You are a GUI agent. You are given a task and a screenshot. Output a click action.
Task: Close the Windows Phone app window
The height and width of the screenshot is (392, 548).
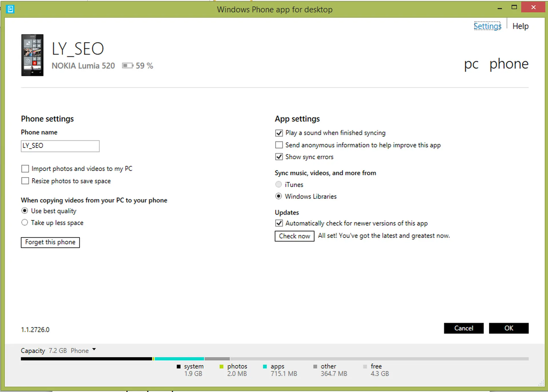tap(533, 7)
